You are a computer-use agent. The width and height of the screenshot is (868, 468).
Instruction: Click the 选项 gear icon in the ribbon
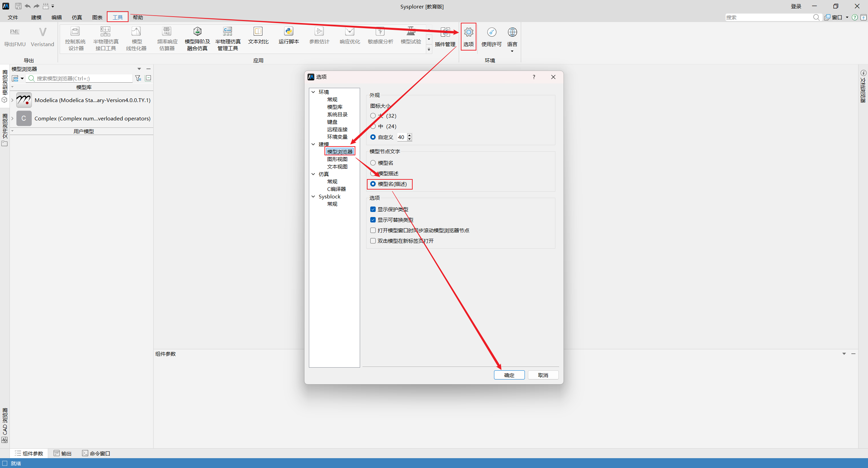point(469,32)
